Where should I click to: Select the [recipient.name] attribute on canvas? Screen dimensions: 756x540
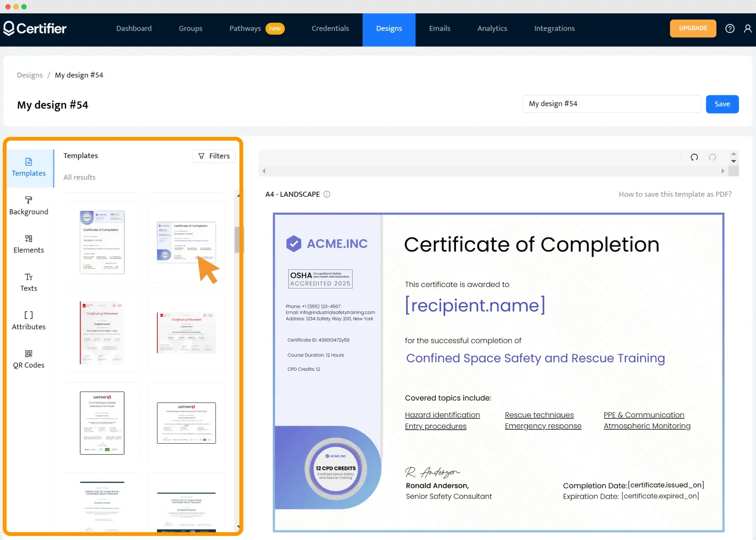475,305
